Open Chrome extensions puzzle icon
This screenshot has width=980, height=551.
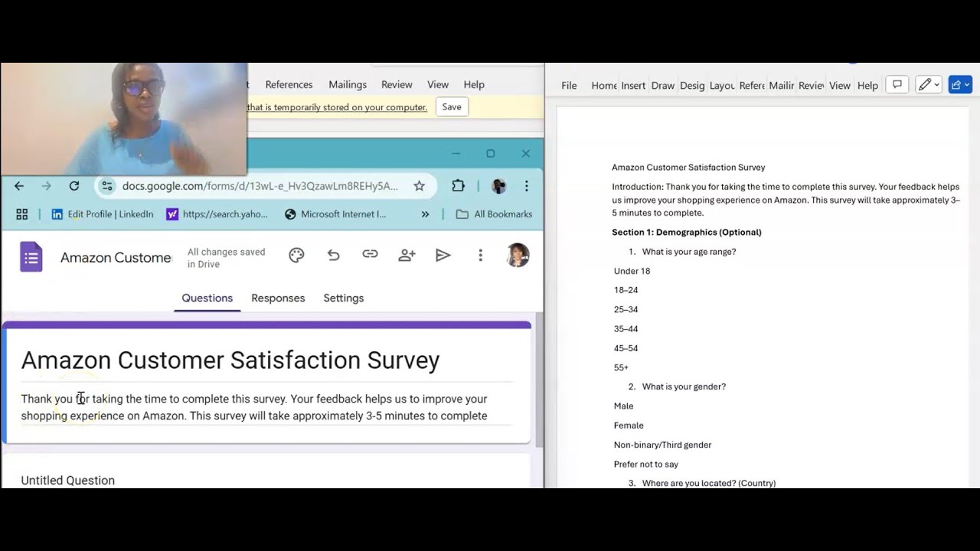pos(458,186)
